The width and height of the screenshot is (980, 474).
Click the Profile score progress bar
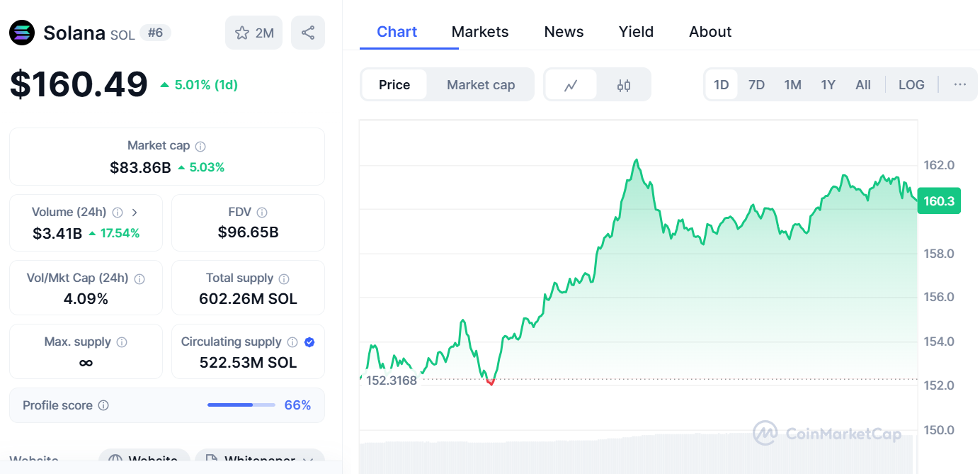coord(241,405)
